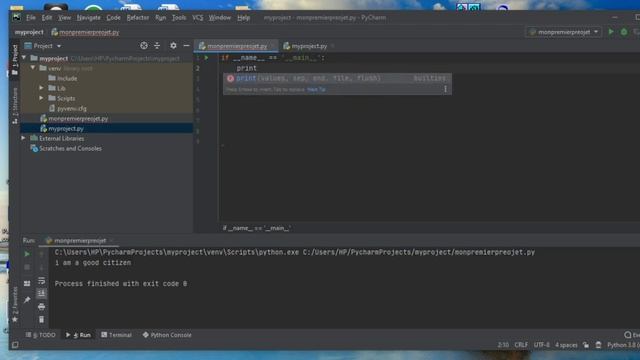
Task: Open the Code menu
Action: 113,18
